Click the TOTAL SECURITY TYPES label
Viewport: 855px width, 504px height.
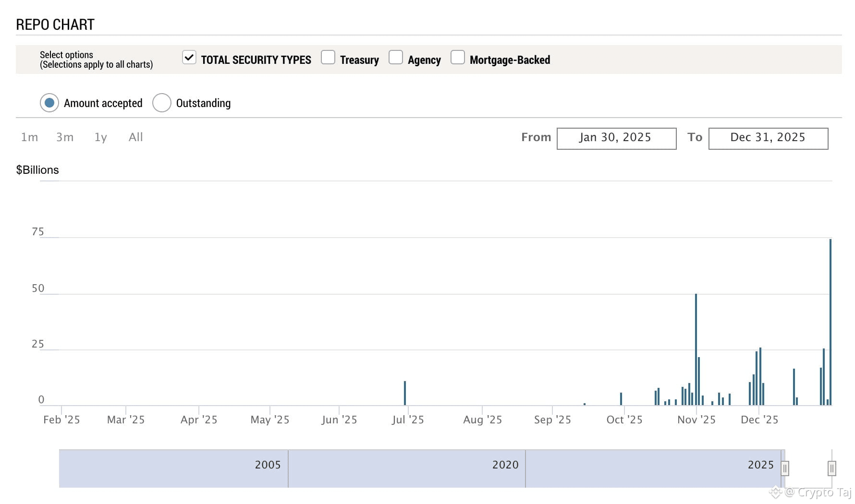[x=256, y=60]
